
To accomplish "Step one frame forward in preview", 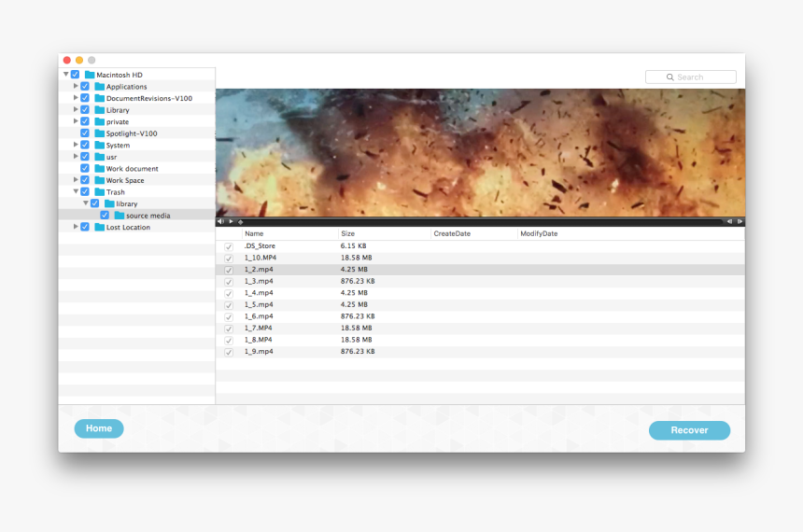I will point(740,222).
